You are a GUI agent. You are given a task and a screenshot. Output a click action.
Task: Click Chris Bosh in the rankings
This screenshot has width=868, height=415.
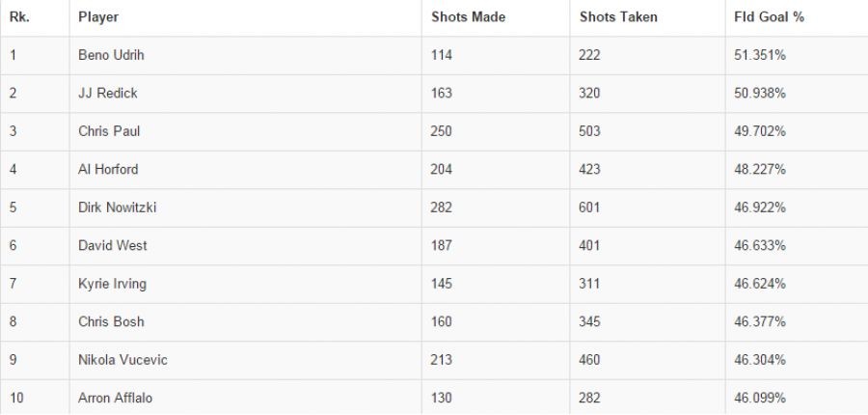click(x=111, y=321)
